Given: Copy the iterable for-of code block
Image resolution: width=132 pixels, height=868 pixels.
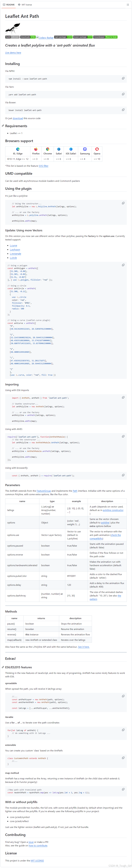Looking at the screenshot, I should pyautogui.click(x=123, y=730).
